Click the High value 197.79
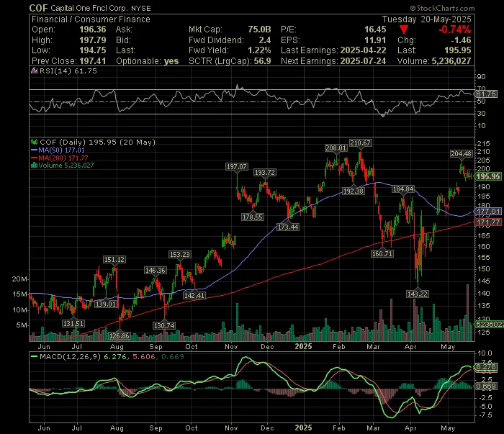Screen dimensions: 504x434 pyautogui.click(x=93, y=40)
